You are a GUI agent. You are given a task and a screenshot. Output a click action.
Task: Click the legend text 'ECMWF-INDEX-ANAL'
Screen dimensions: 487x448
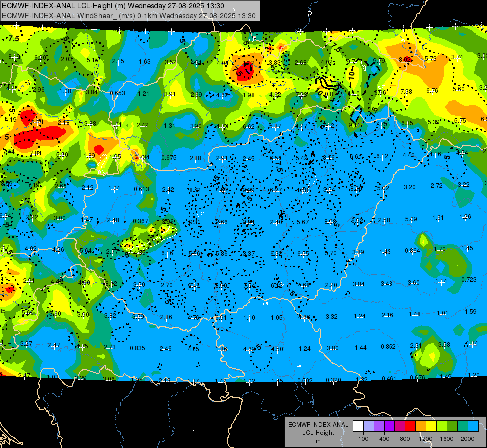[x=318, y=425]
